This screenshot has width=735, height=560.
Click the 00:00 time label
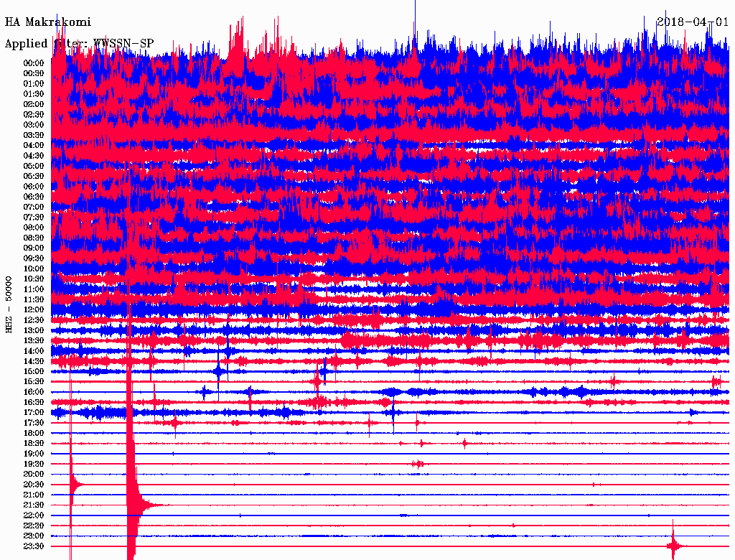(34, 63)
